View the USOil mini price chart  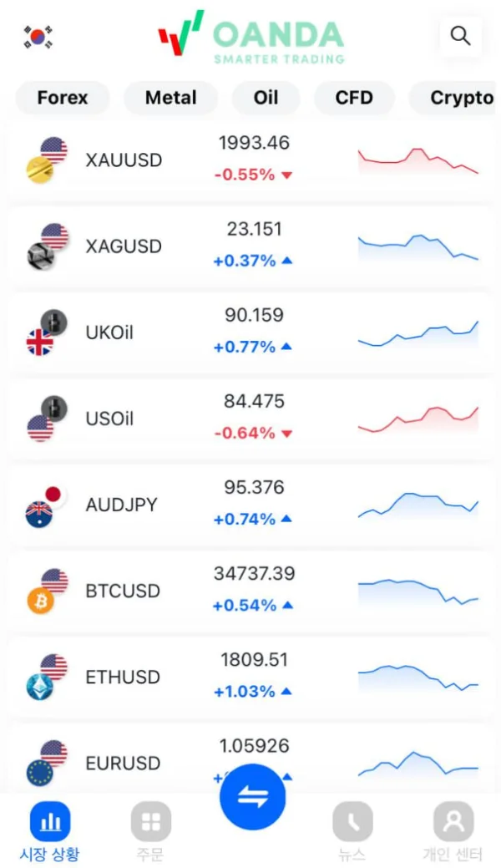pyautogui.click(x=418, y=419)
